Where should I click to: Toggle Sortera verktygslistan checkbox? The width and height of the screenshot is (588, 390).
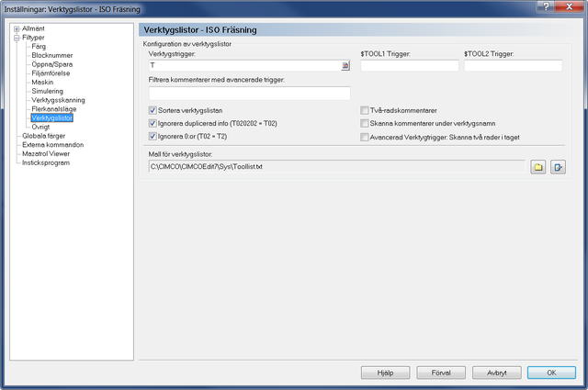tap(153, 110)
